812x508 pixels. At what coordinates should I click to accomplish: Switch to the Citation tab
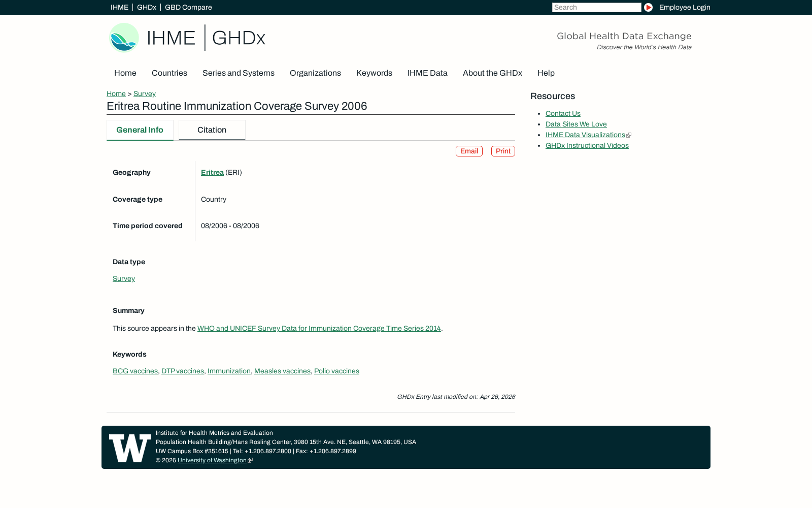click(212, 130)
